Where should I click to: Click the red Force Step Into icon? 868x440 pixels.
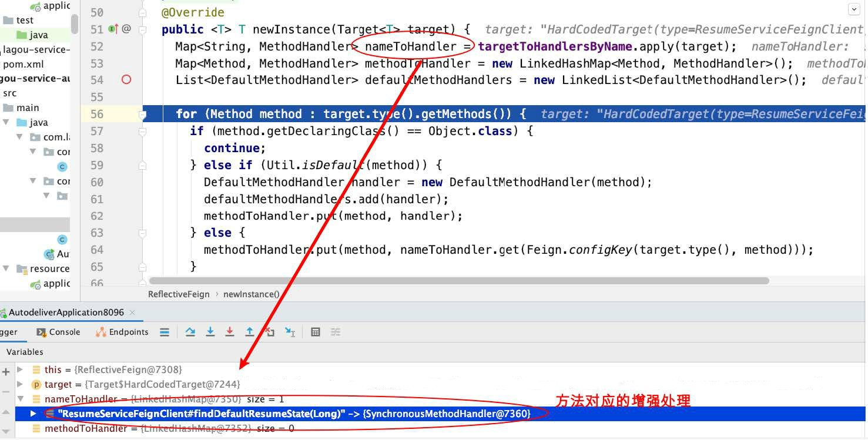230,332
